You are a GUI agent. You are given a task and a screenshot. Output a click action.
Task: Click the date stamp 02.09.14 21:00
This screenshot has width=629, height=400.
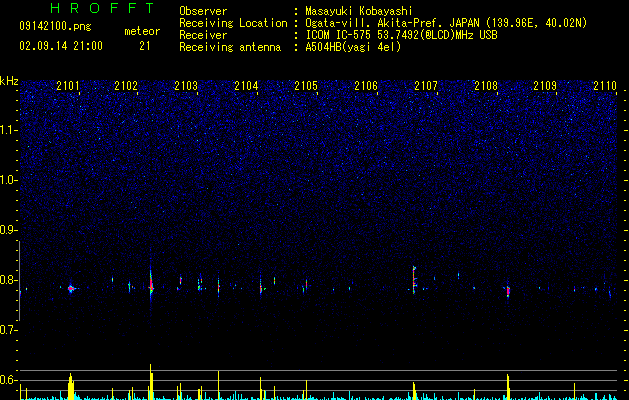[61, 46]
